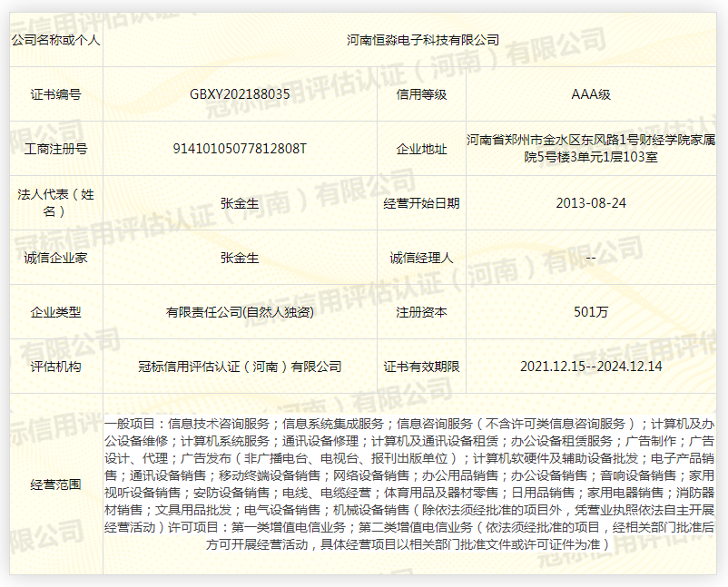728x587 pixels.
Task: Select registration number 91410105077812808T
Action: click(x=240, y=149)
